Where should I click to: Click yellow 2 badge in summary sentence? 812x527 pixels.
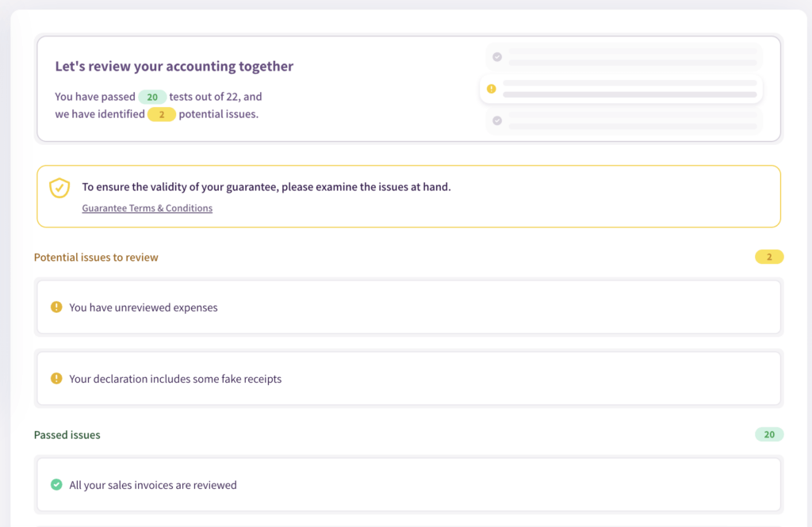162,114
